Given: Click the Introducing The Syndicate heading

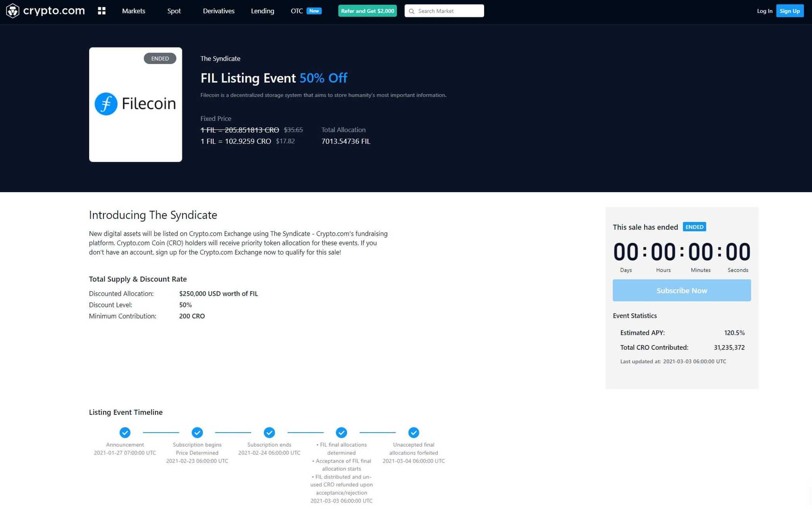Looking at the screenshot, I should point(153,215).
